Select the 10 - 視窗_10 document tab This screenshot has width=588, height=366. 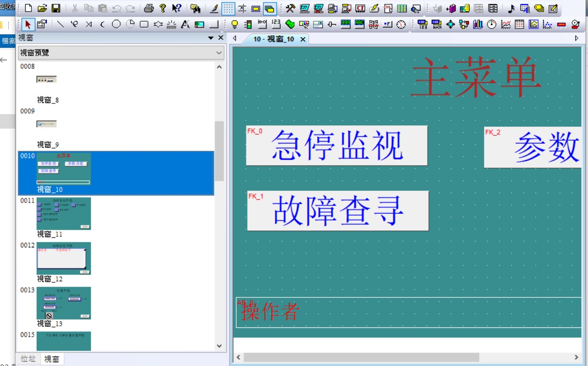(273, 39)
